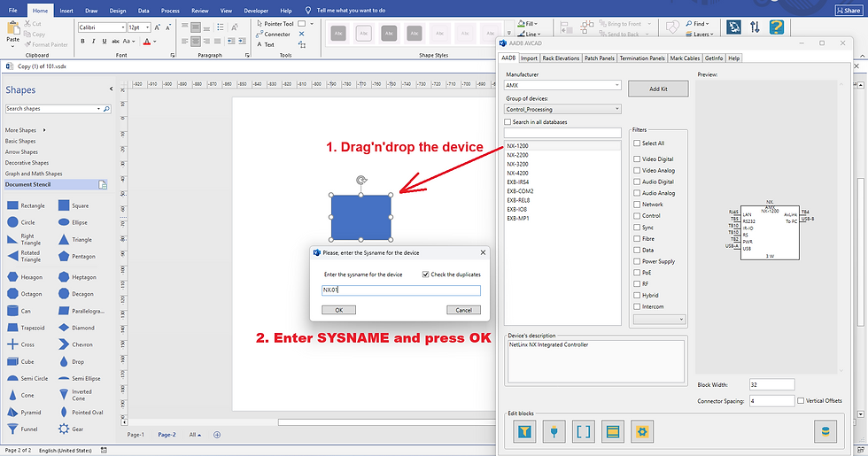Screen dimensions: 868x456
Task: Choose the Hexagon shape from stencil
Action: [x=26, y=277]
